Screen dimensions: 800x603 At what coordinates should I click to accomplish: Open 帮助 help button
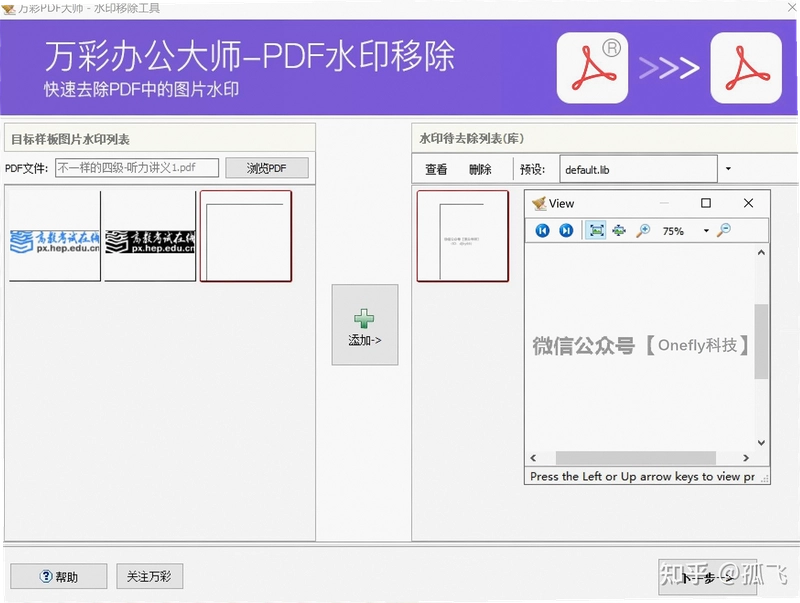[59, 576]
